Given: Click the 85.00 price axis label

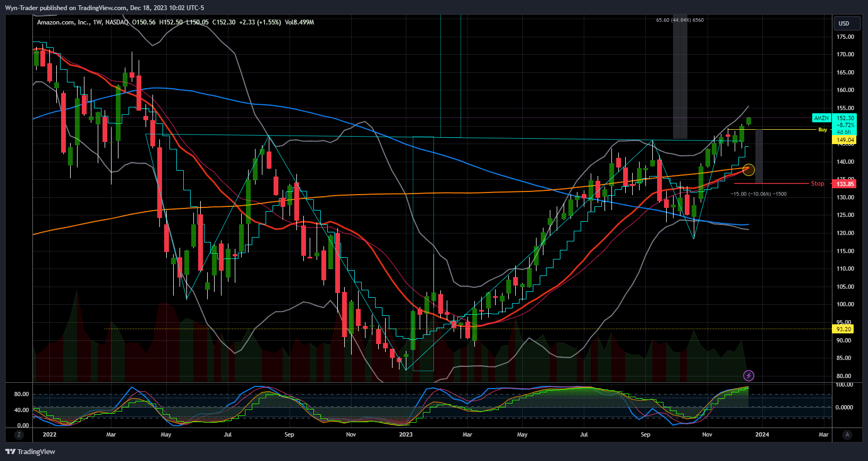Looking at the screenshot, I should coord(844,358).
